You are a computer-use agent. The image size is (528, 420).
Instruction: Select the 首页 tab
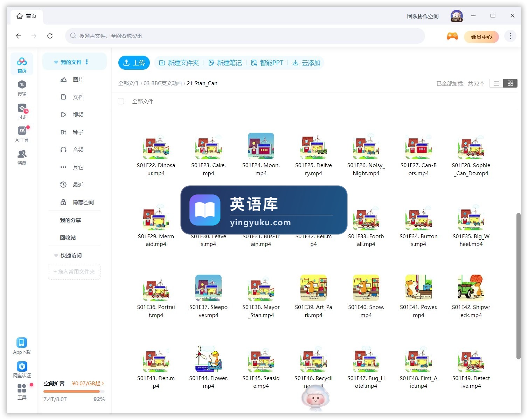click(x=27, y=16)
